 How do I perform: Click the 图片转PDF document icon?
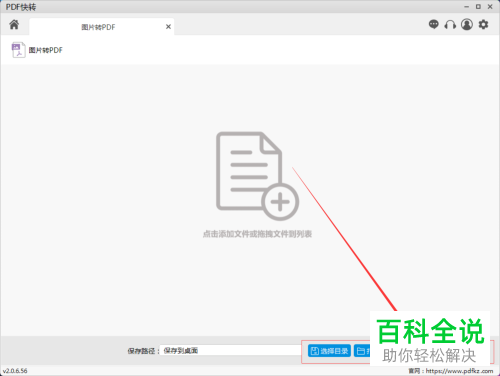point(18,50)
